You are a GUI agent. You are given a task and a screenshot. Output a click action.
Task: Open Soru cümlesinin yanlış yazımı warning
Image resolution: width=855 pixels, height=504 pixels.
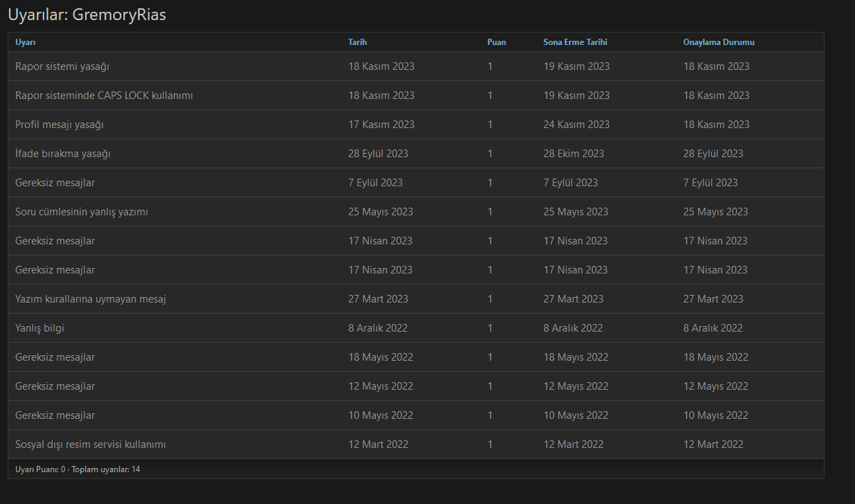click(82, 212)
